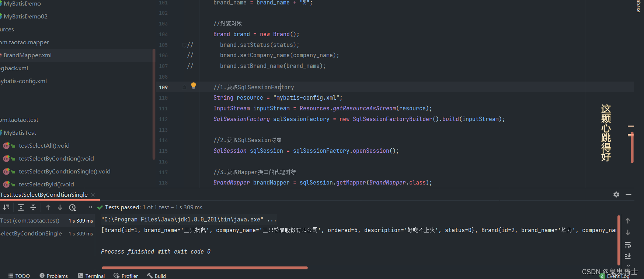Click the console vertical scrollbar
Image resolution: width=644 pixels, height=279 pixels.
point(619,240)
